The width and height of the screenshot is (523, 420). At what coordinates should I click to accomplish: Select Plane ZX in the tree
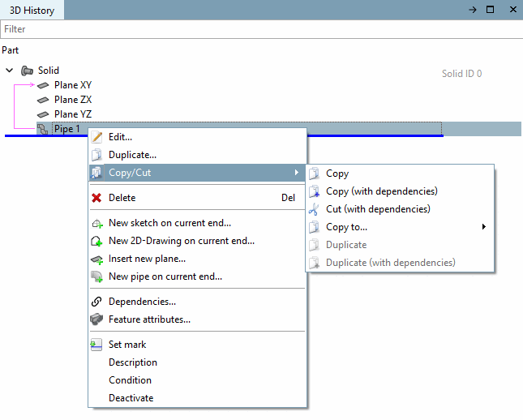73,100
